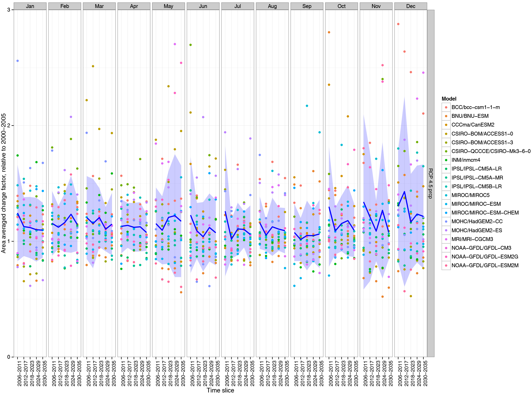Click the Time slice axis title
Viewport: 532px width, 394px height.
pyautogui.click(x=220, y=390)
